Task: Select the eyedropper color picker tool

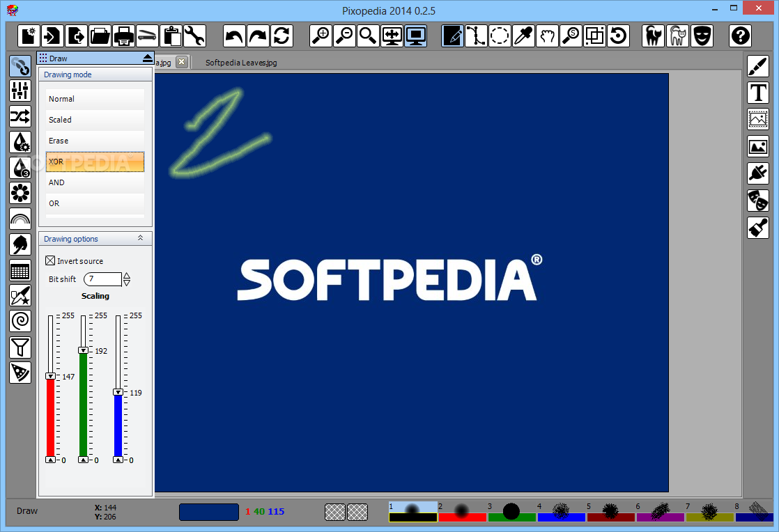Action: tap(524, 36)
